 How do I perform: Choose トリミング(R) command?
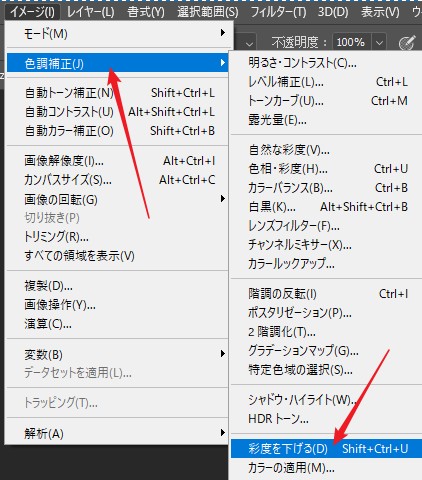117,237
